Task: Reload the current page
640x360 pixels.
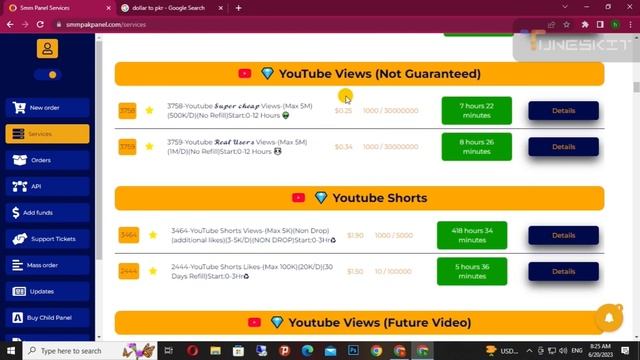Action: point(40,24)
